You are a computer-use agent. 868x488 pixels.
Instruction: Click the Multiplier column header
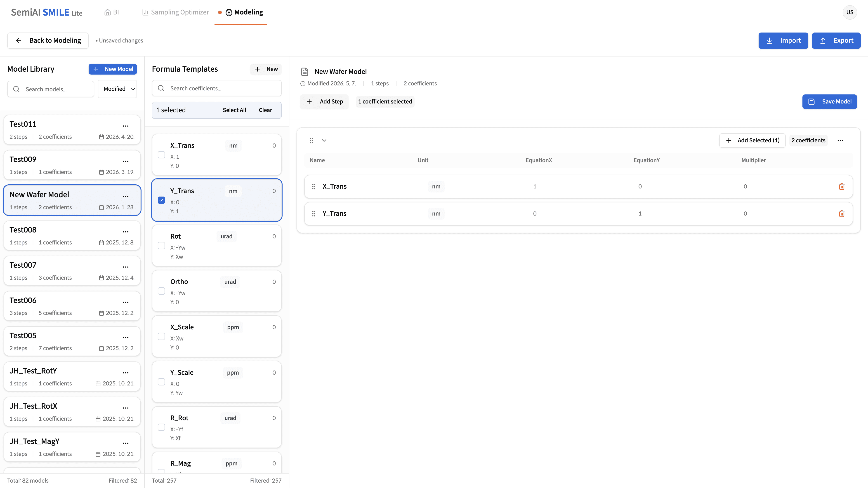(754, 160)
